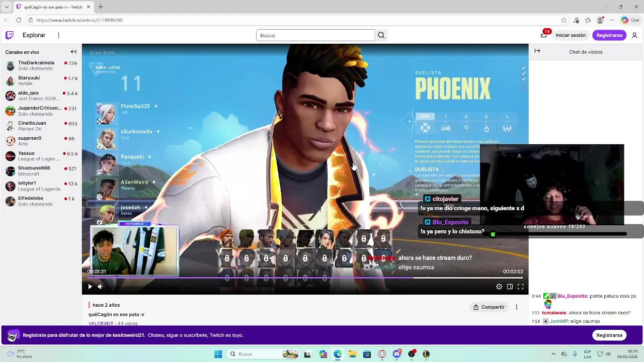Click tcmalware username in chat replay

click(554, 313)
